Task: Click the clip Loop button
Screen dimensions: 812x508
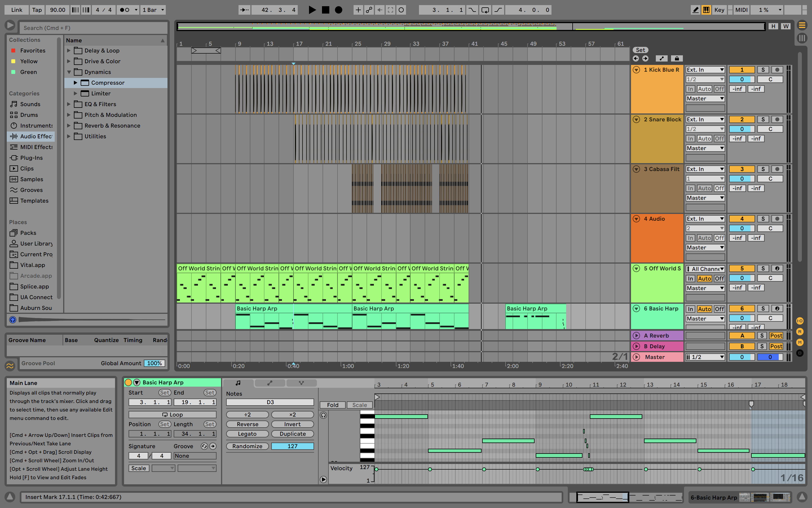Action: tap(173, 415)
